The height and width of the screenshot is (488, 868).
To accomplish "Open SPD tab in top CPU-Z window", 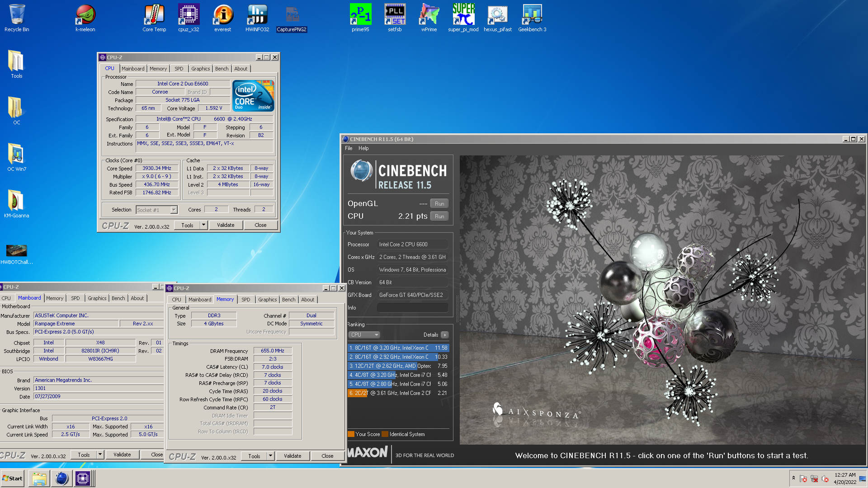I will [179, 69].
